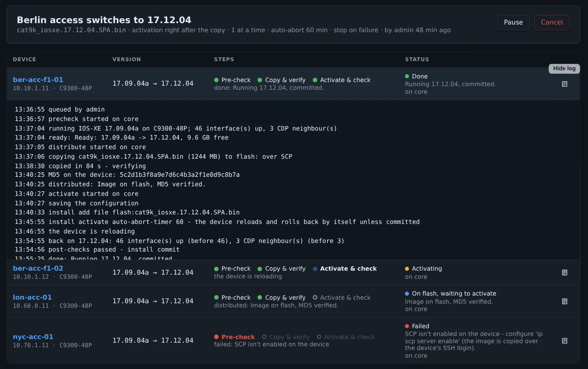Select Activate & check step for ber-acc-f1-01
This screenshot has height=369, width=588.
342,80
